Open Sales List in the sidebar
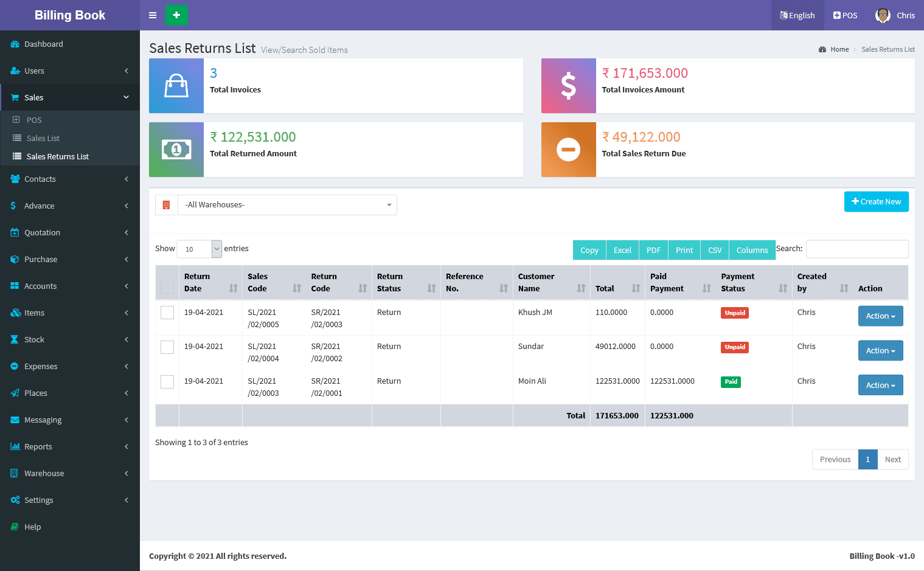Screen dimensions: 924x571 [x=43, y=138]
